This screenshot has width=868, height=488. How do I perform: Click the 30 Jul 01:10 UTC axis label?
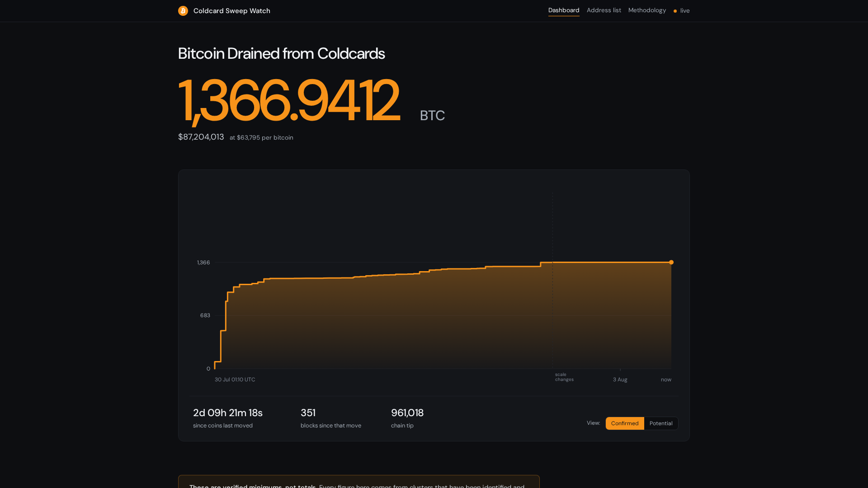point(235,380)
